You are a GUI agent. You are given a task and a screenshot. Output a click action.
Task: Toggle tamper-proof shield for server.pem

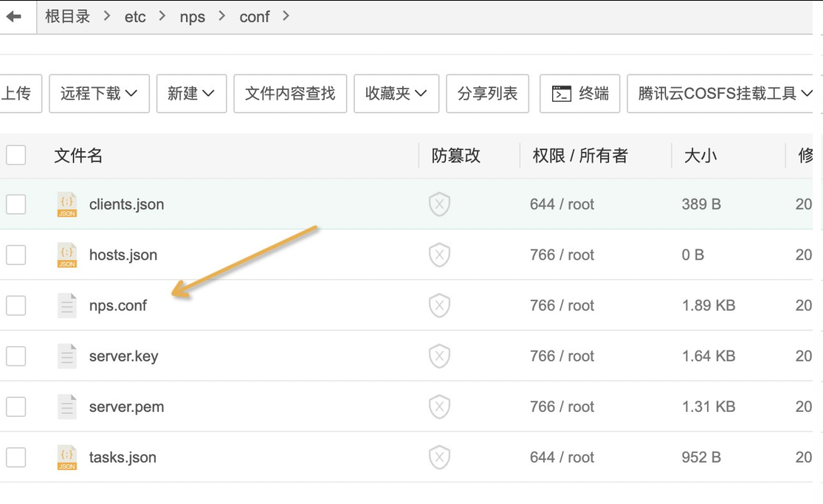point(439,407)
